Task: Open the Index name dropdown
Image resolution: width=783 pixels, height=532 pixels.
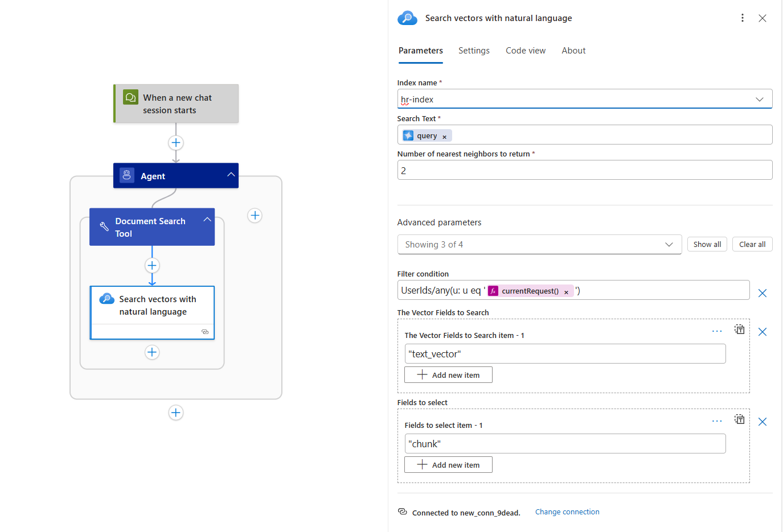Action: 760,98
